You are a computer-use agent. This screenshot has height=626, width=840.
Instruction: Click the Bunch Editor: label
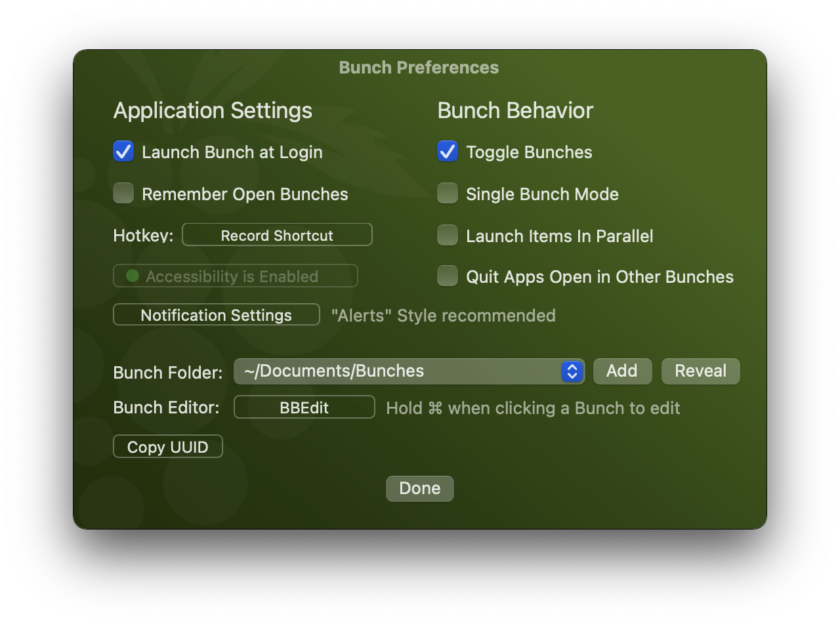tap(166, 407)
